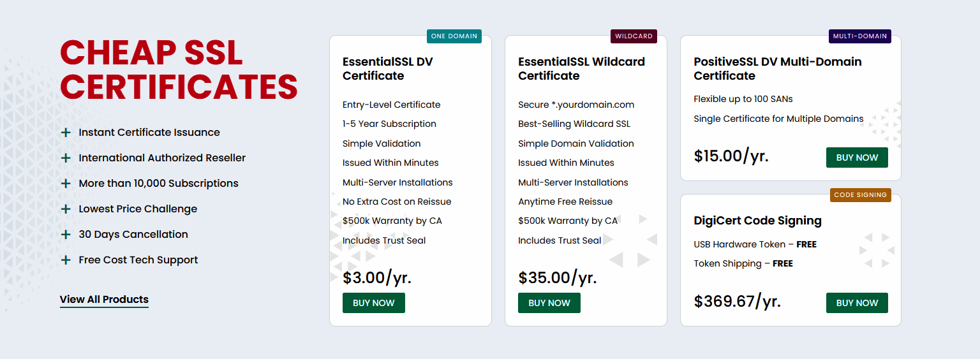Click plus icon beside Free Cost Tech Support
The image size is (980, 359).
pyautogui.click(x=65, y=260)
